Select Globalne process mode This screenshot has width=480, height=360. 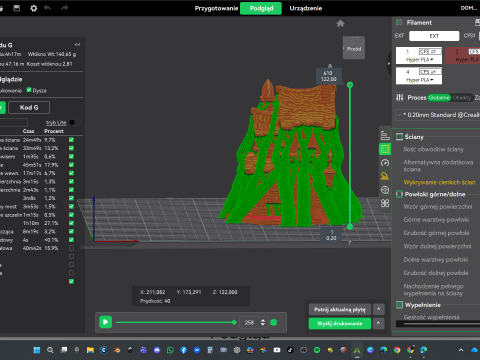(x=439, y=98)
